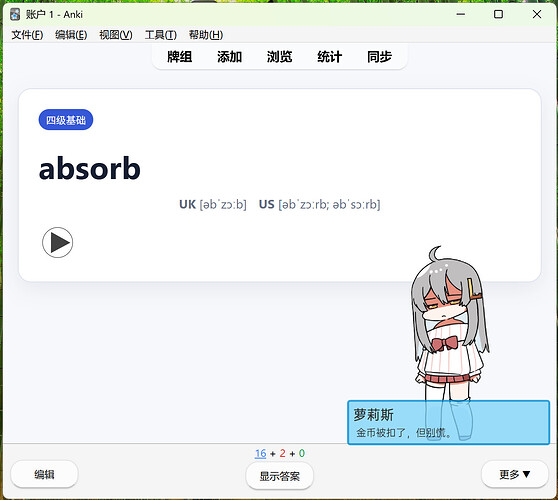Open the 浏览 card browser
This screenshot has height=500, width=558.
click(x=280, y=57)
